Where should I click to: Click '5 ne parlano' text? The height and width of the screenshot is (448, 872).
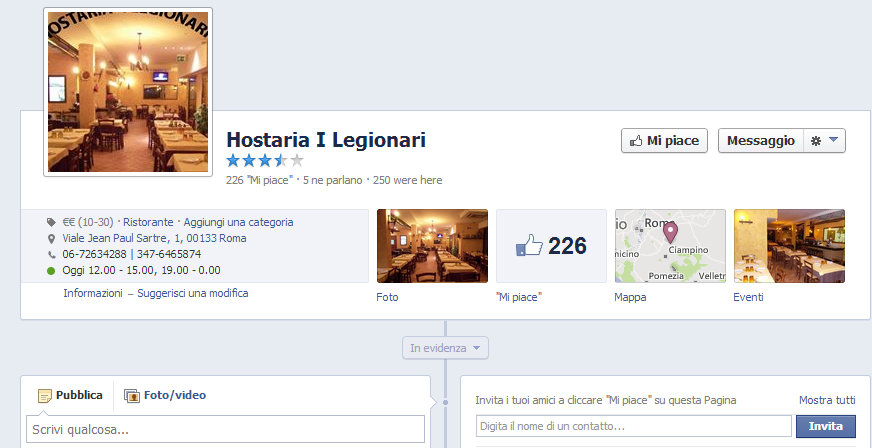(333, 181)
